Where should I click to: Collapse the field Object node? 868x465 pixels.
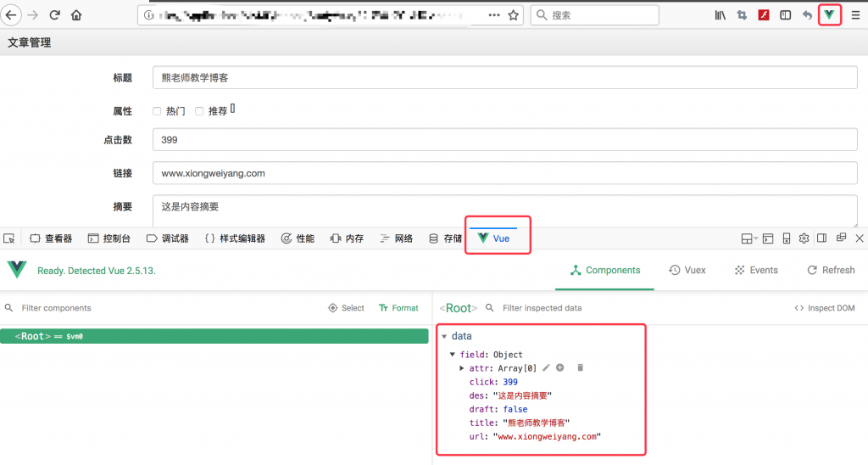point(453,355)
